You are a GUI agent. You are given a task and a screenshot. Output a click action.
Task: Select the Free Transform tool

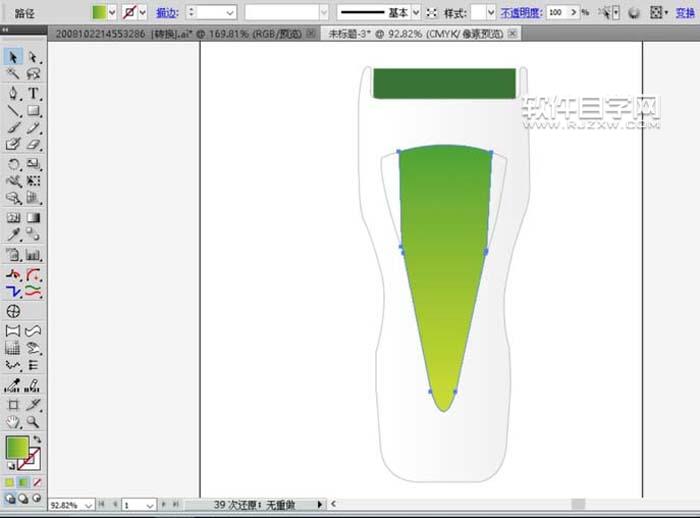click(x=33, y=181)
